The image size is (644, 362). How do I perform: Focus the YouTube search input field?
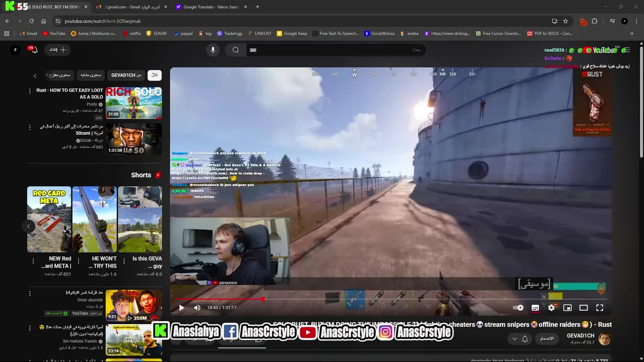tap(335, 50)
